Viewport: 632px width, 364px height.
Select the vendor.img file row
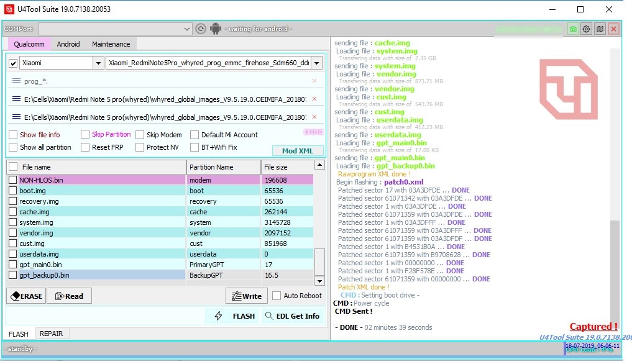coord(160,232)
